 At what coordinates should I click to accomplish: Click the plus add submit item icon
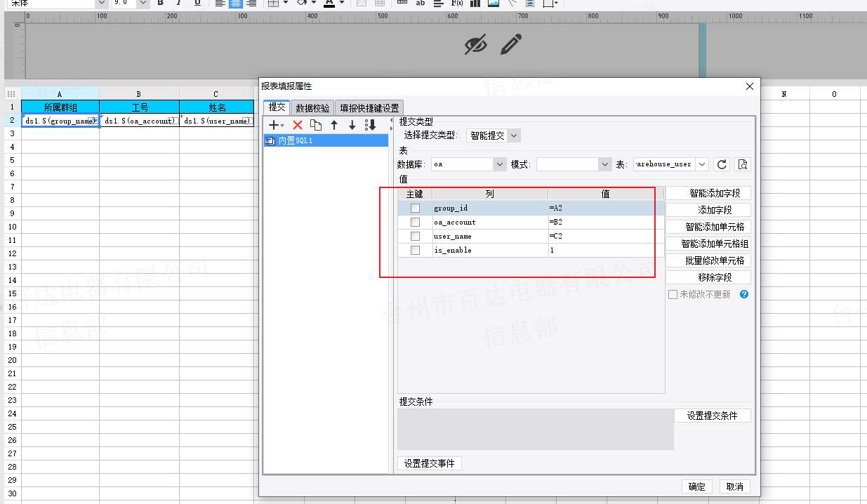274,125
